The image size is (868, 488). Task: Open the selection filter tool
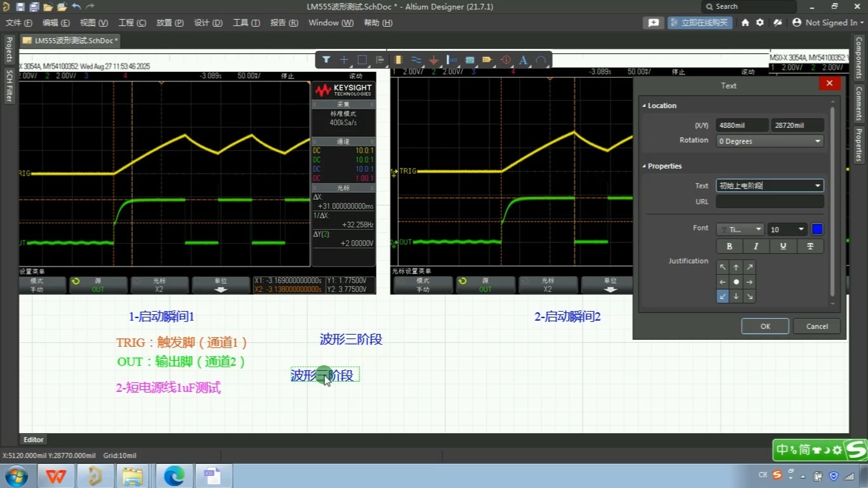[x=326, y=60]
